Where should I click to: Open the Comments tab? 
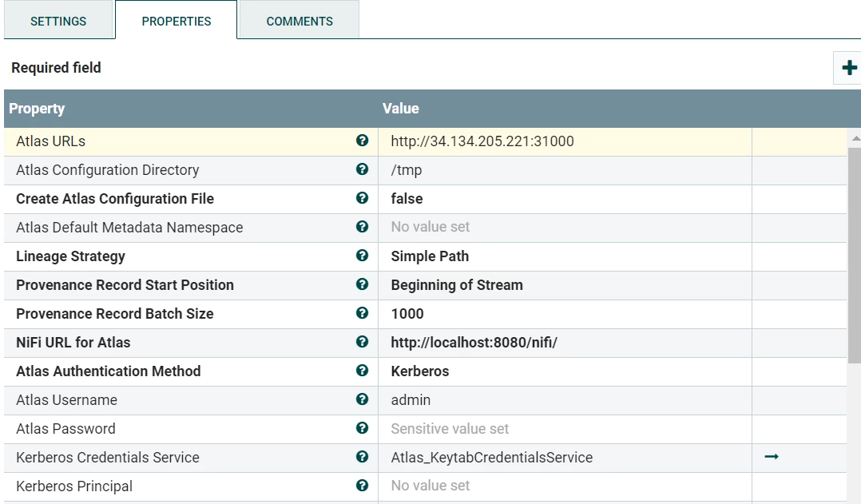click(300, 21)
